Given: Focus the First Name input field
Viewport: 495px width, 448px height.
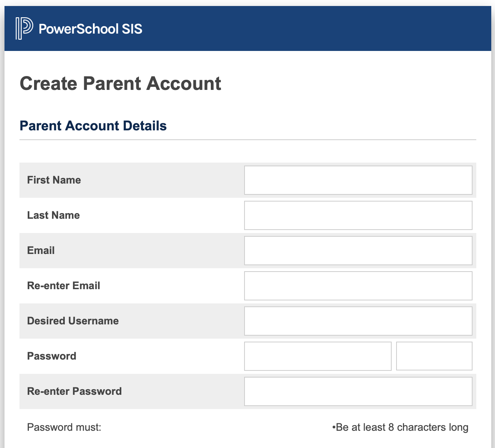Looking at the screenshot, I should pyautogui.click(x=358, y=180).
